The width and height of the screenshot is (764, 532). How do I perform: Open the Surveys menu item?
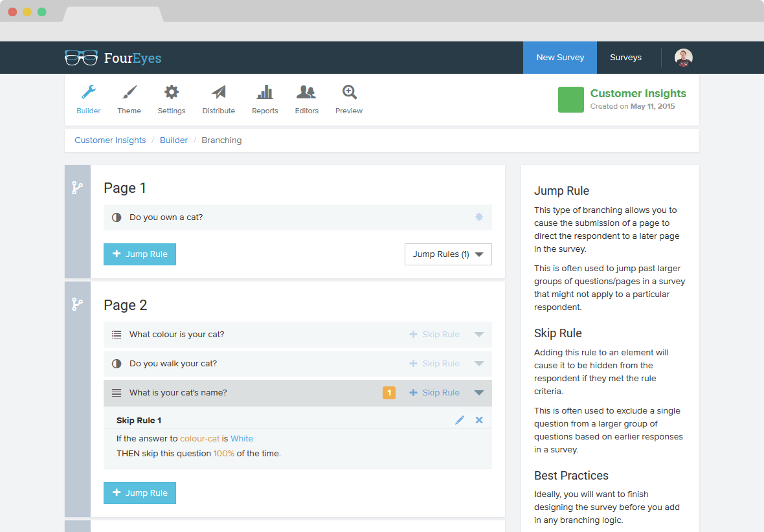click(625, 58)
